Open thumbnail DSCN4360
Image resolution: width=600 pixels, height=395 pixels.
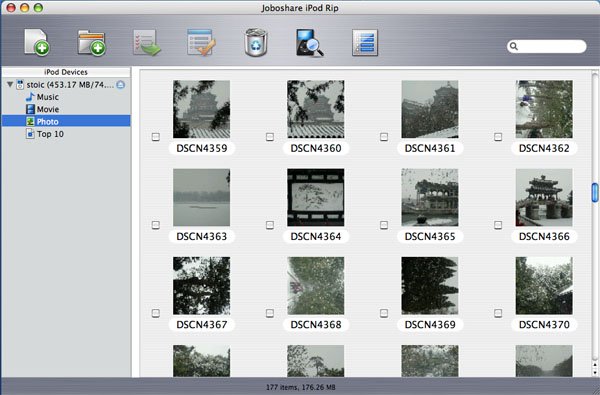(x=316, y=109)
